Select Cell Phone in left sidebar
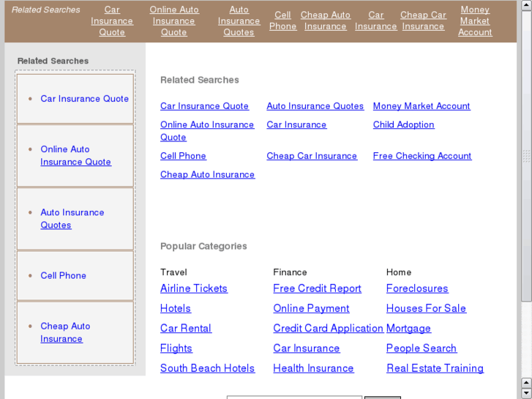 coord(63,276)
